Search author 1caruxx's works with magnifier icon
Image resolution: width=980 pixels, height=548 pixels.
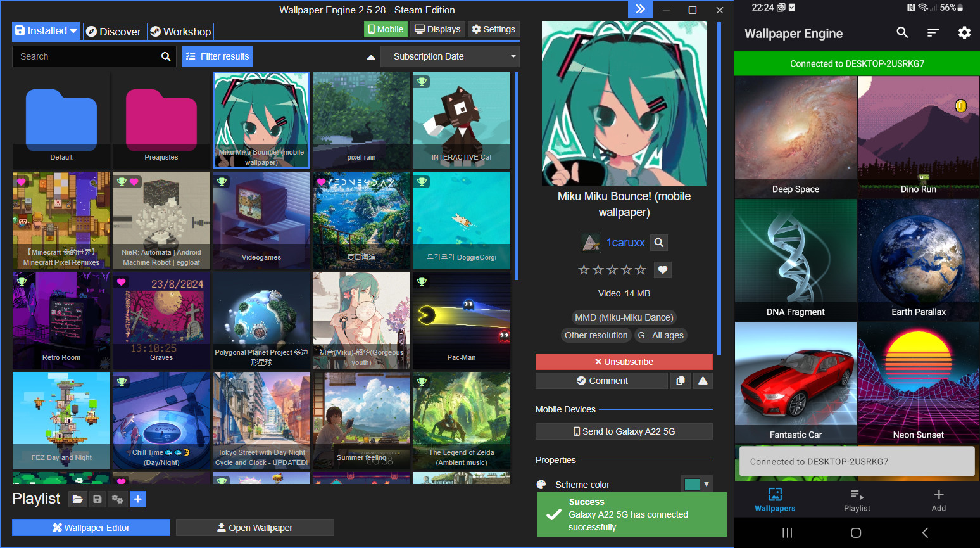pos(659,243)
